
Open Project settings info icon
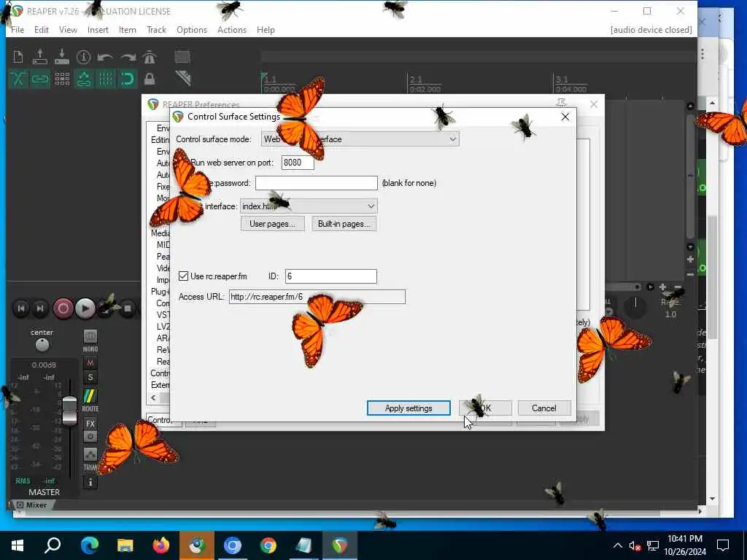pyautogui.click(x=83, y=57)
